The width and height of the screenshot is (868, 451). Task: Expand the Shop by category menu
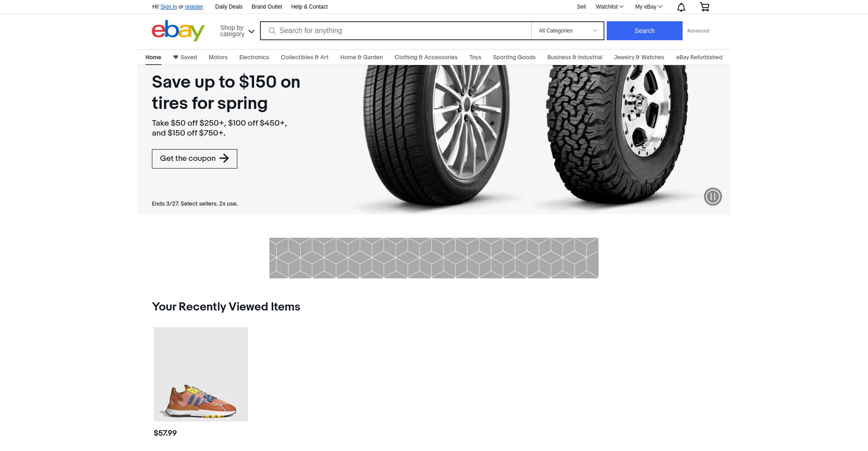pyautogui.click(x=237, y=31)
